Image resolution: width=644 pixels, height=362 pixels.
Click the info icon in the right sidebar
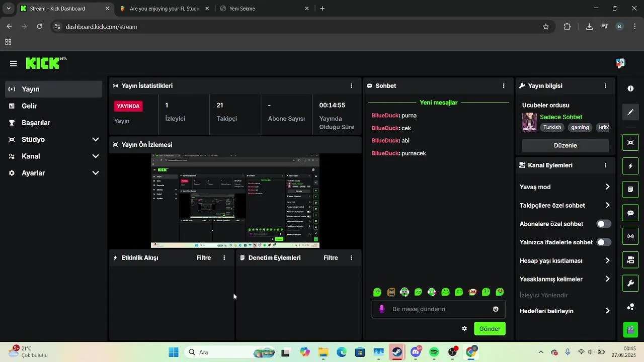point(630,88)
